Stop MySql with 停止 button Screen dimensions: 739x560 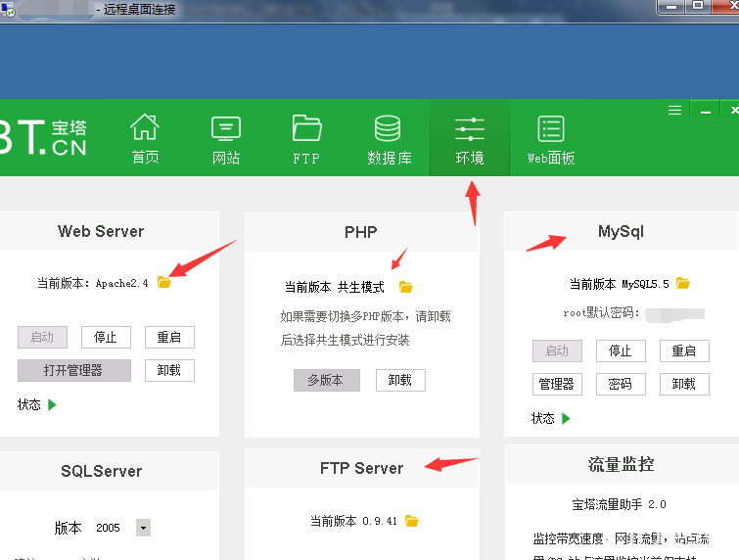pyautogui.click(x=621, y=350)
